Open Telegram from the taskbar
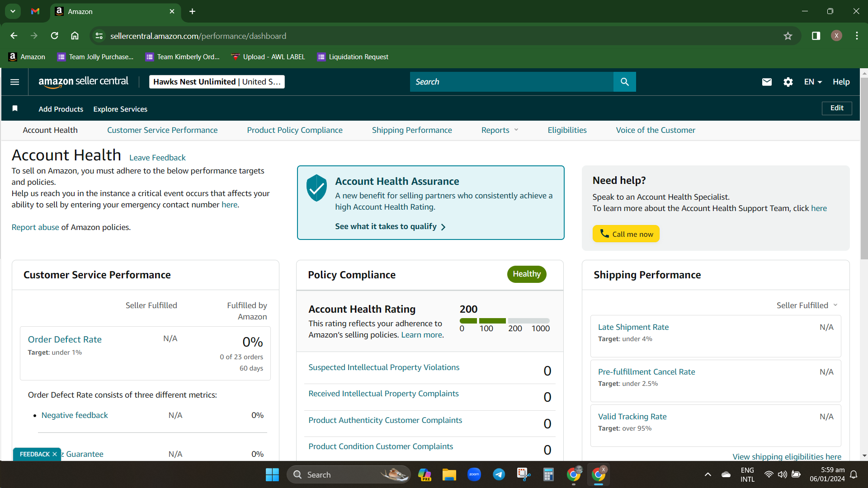868x488 pixels. pyautogui.click(x=499, y=474)
